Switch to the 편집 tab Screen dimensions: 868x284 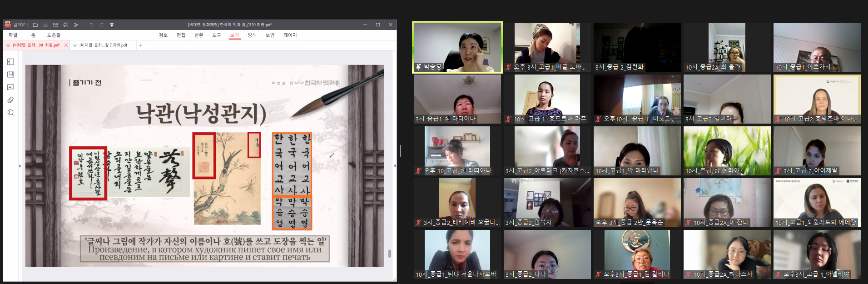(181, 35)
